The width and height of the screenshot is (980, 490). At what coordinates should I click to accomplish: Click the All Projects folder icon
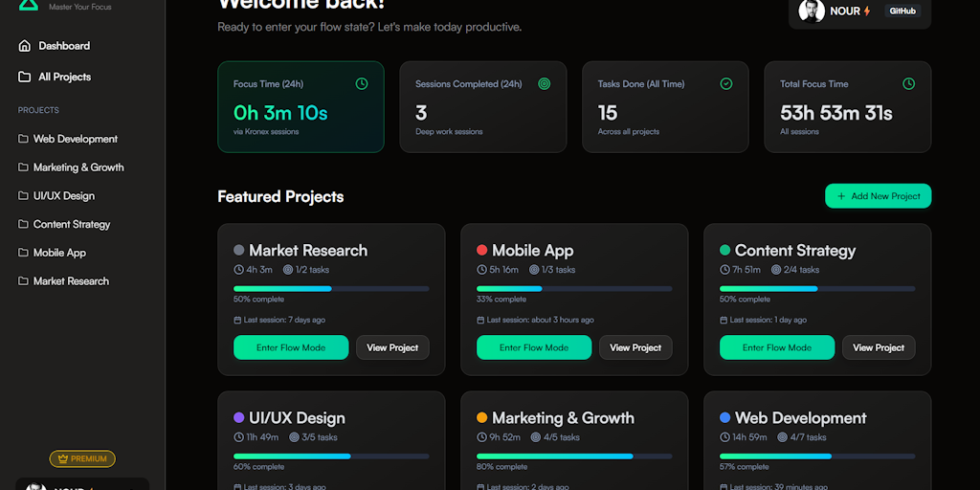coord(24,77)
